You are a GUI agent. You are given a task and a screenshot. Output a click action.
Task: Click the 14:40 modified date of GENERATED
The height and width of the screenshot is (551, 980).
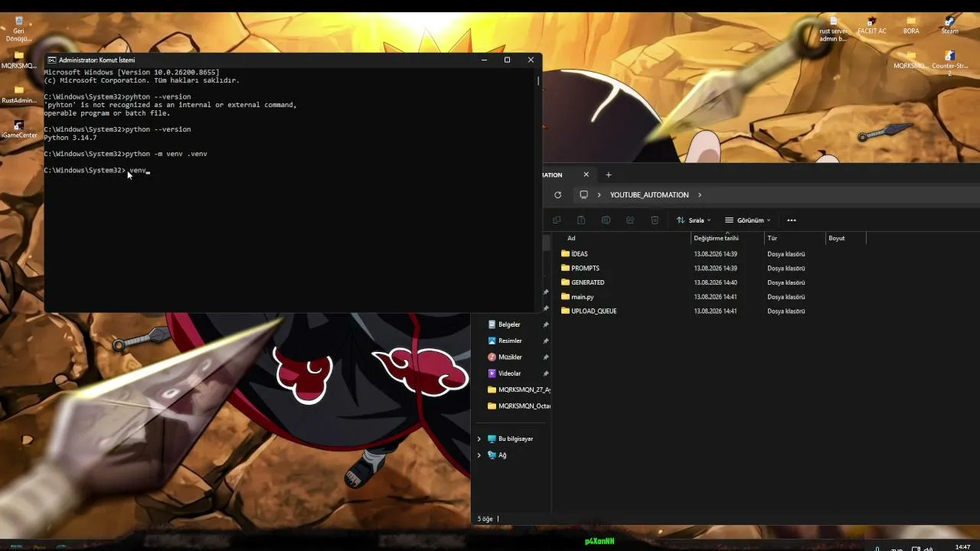tap(715, 282)
